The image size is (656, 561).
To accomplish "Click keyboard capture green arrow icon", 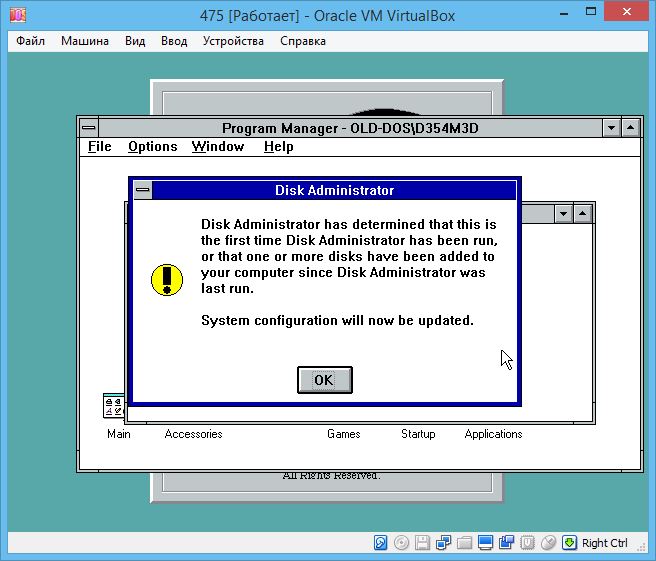I will click(x=569, y=543).
